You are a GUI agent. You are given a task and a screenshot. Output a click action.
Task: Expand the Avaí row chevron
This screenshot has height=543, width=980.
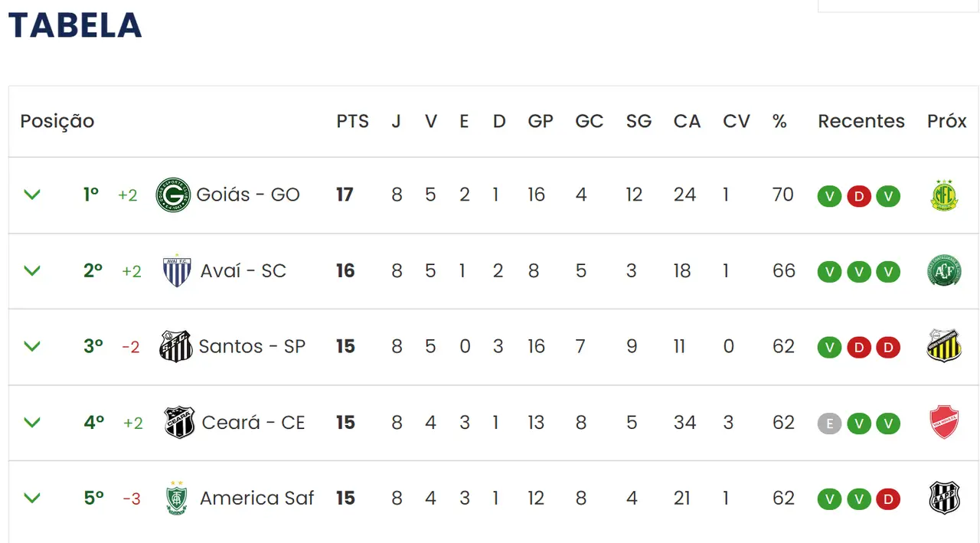(32, 270)
